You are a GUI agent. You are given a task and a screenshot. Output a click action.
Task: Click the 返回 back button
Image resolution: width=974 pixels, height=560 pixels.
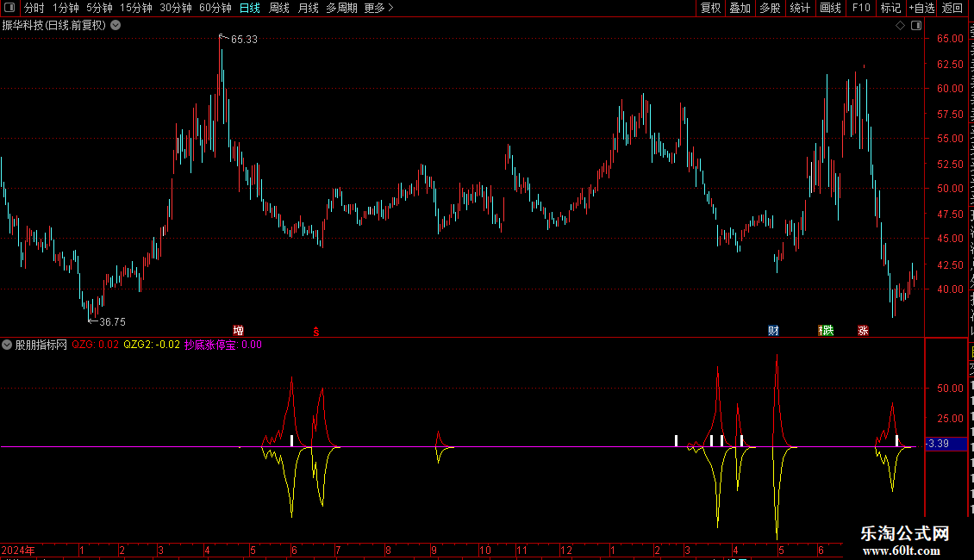pyautogui.click(x=952, y=8)
